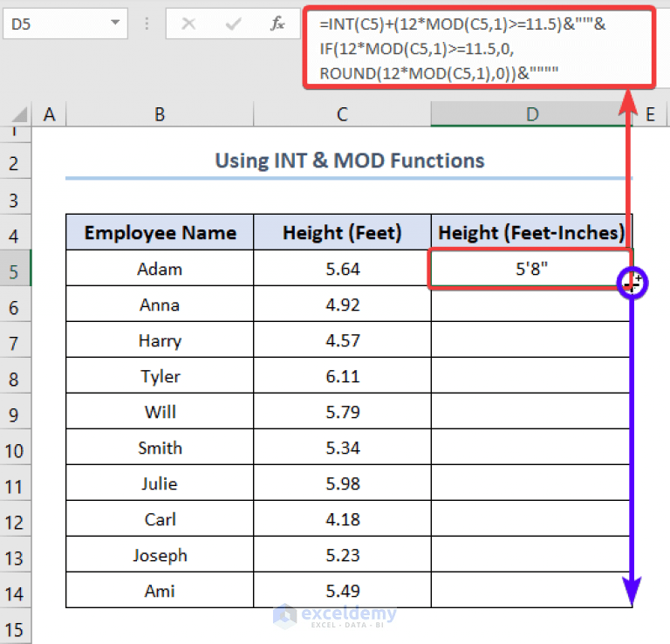Select the cell containing Anna

click(x=160, y=305)
